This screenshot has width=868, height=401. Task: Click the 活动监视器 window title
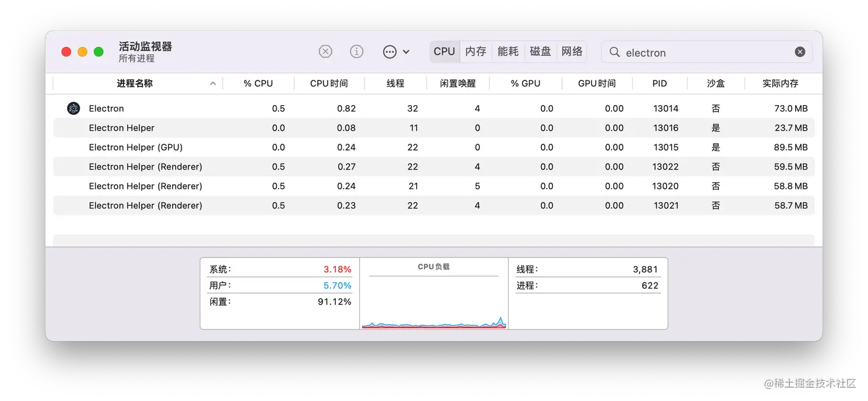145,47
